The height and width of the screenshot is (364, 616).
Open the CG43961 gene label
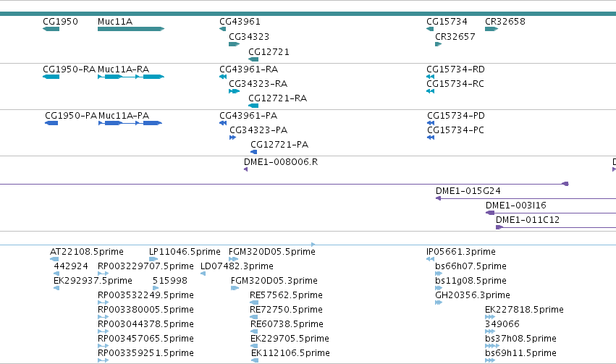click(x=240, y=21)
